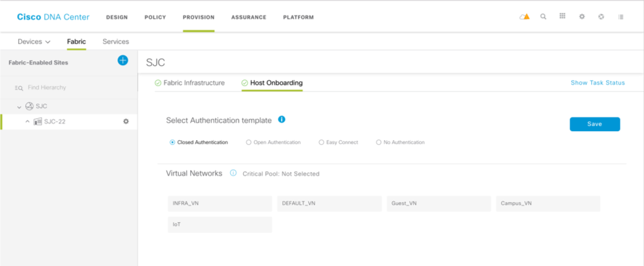Open the PLATFORM menu
This screenshot has height=266, width=644.
point(298,17)
